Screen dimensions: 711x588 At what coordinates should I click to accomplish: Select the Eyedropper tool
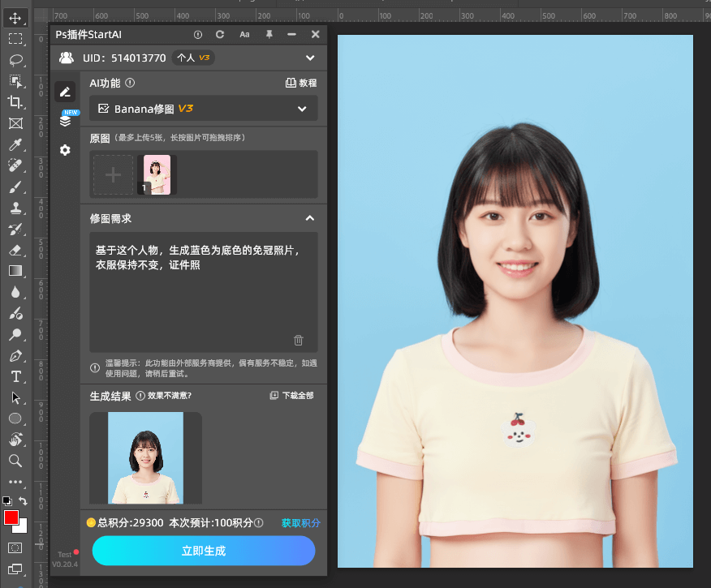[16, 144]
